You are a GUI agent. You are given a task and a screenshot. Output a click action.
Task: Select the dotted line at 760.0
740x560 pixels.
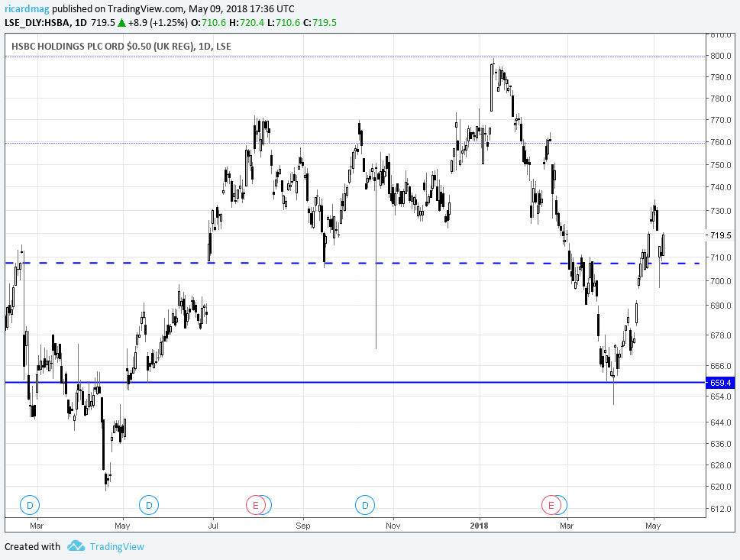click(355, 143)
